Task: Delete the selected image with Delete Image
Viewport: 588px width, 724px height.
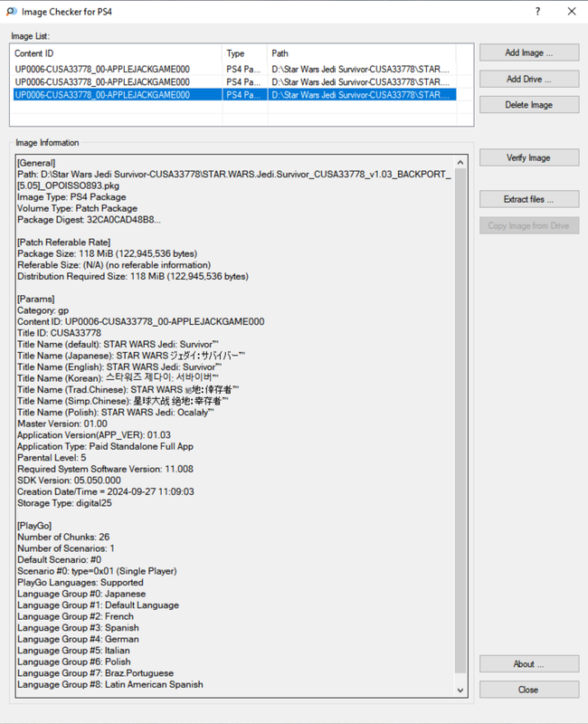Action: pyautogui.click(x=529, y=105)
